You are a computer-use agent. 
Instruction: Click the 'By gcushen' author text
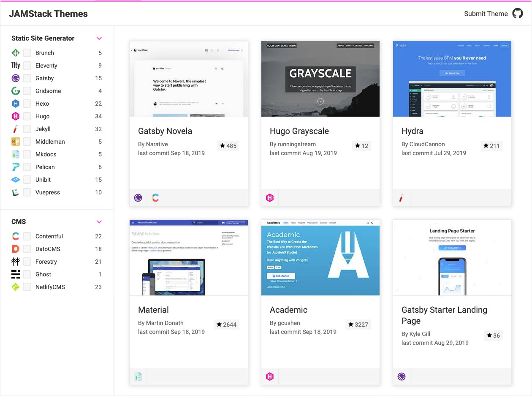pos(285,323)
